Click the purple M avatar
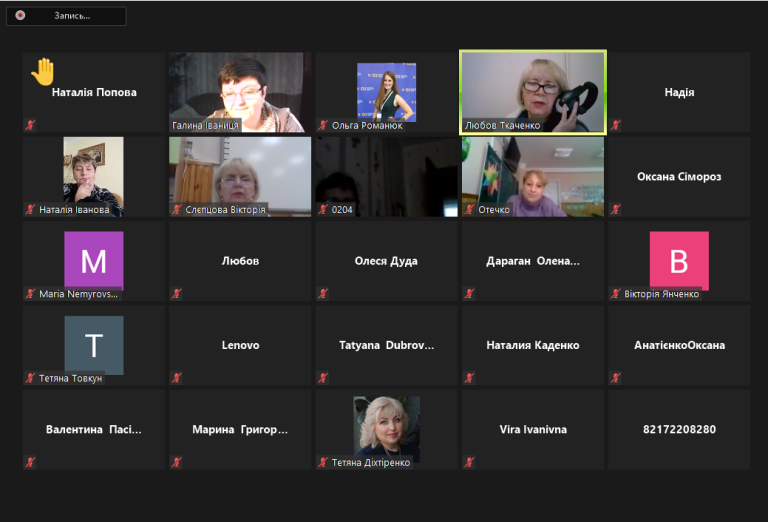The height and width of the screenshot is (522, 768). pos(94,261)
